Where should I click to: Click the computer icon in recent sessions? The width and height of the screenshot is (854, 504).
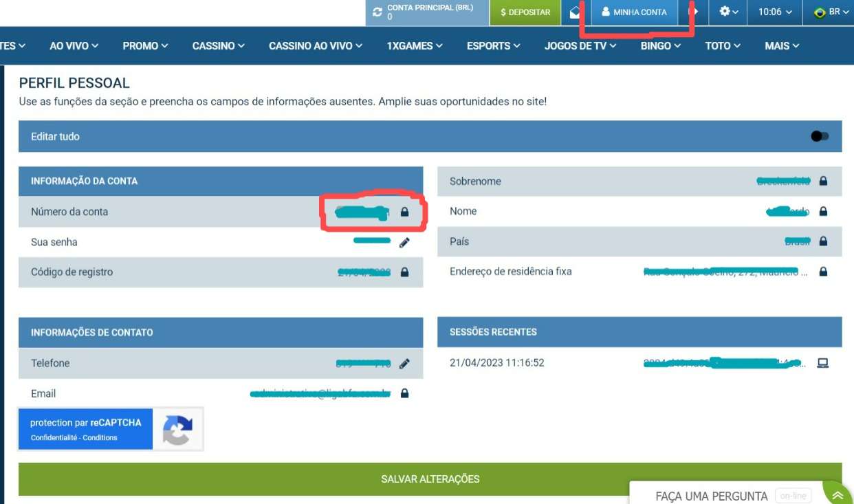822,363
